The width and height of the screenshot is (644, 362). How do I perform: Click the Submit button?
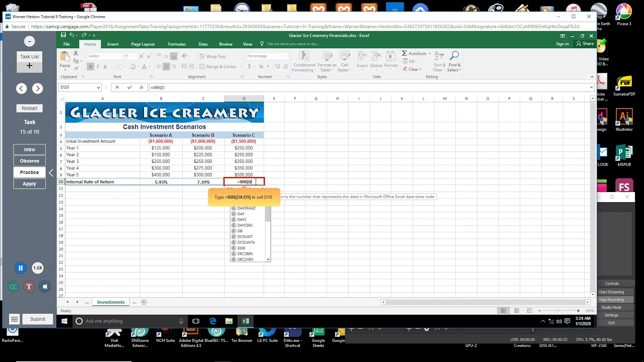pyautogui.click(x=38, y=319)
